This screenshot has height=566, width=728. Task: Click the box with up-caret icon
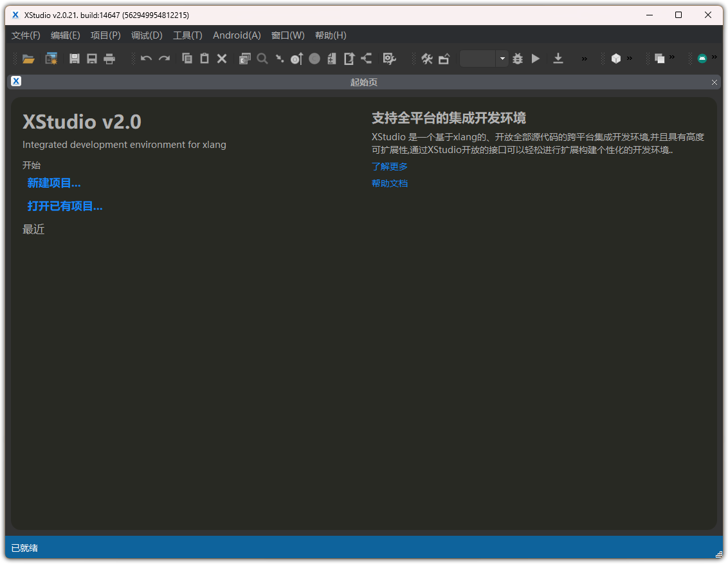pyautogui.click(x=444, y=59)
